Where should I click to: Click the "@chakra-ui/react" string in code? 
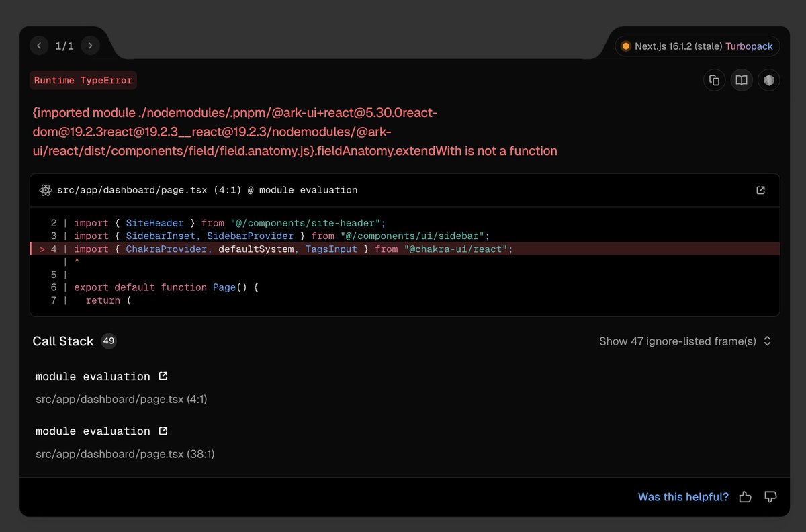pyautogui.click(x=457, y=249)
